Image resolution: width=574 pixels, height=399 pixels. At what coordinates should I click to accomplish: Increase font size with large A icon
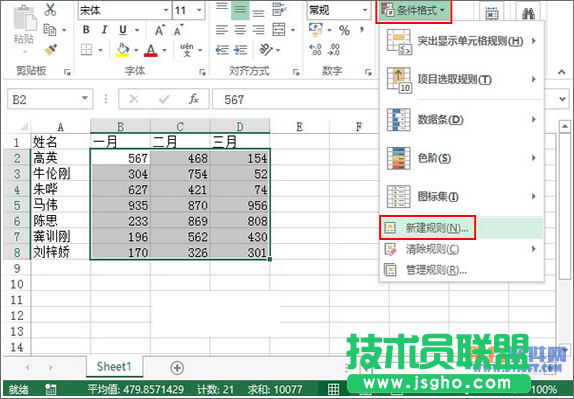pyautogui.click(x=160, y=30)
